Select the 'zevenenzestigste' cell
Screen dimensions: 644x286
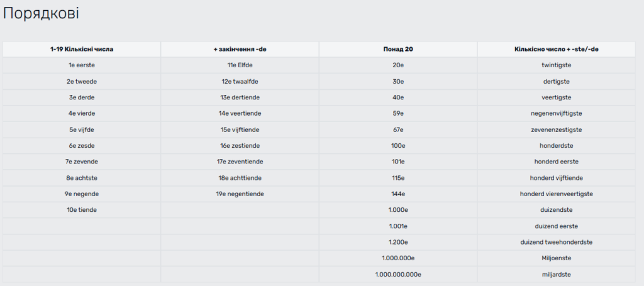pos(556,129)
